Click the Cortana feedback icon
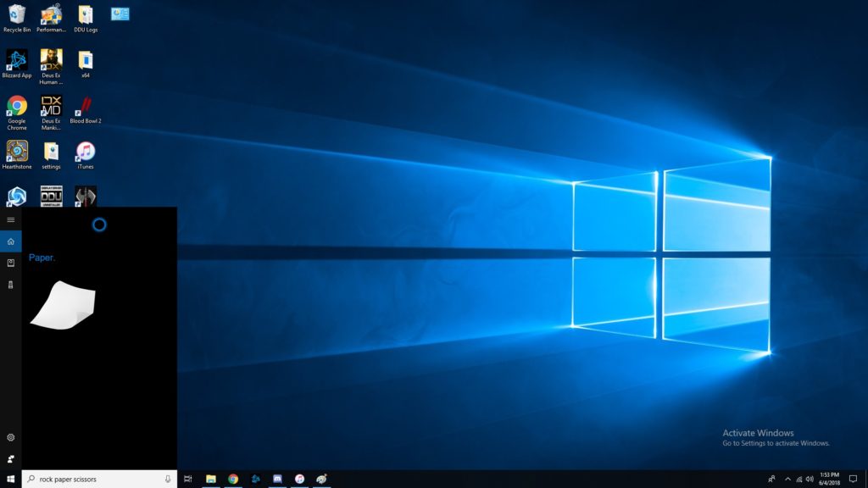 click(10, 458)
